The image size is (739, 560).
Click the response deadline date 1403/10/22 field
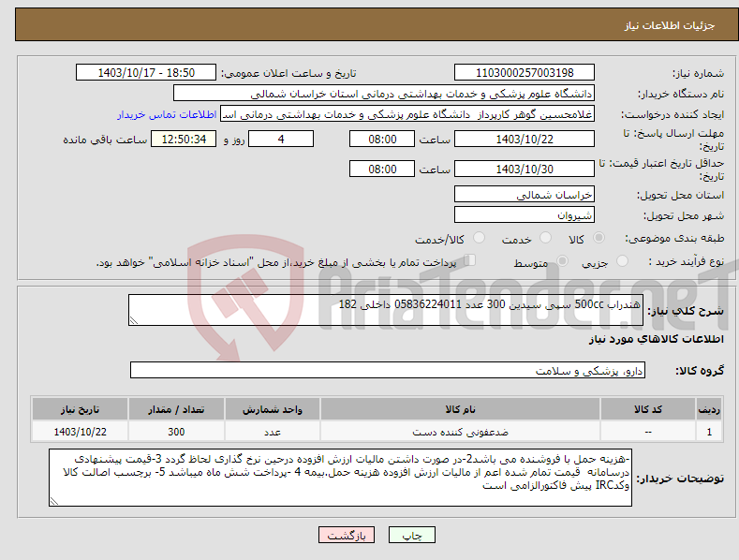click(x=525, y=139)
